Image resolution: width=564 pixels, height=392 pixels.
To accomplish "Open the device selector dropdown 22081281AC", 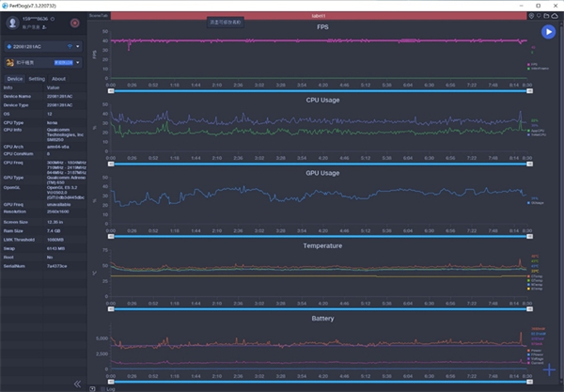I will point(43,45).
